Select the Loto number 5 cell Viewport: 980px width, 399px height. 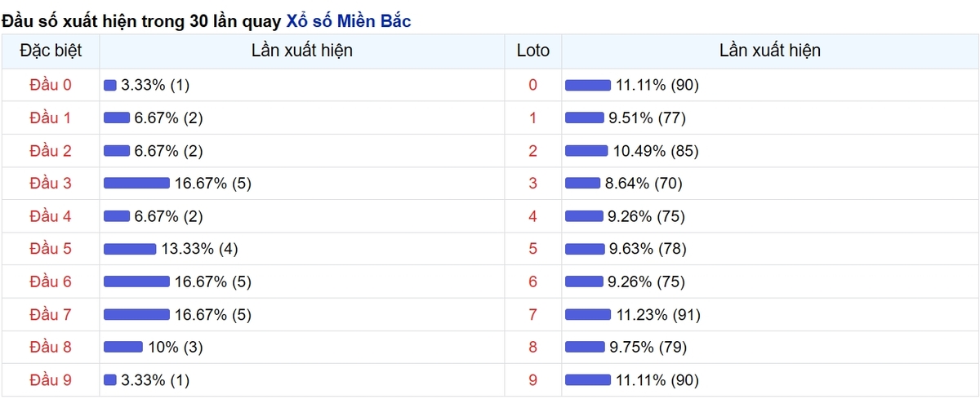(x=533, y=249)
